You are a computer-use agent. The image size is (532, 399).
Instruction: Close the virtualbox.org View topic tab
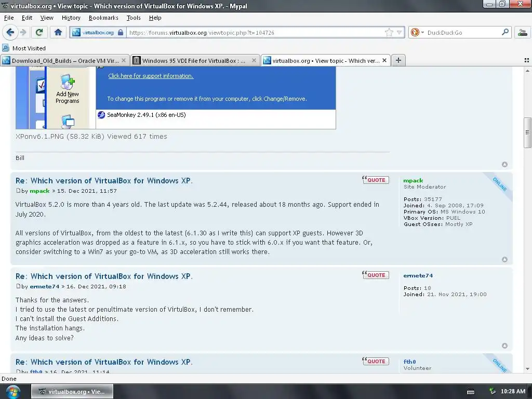coord(384,60)
